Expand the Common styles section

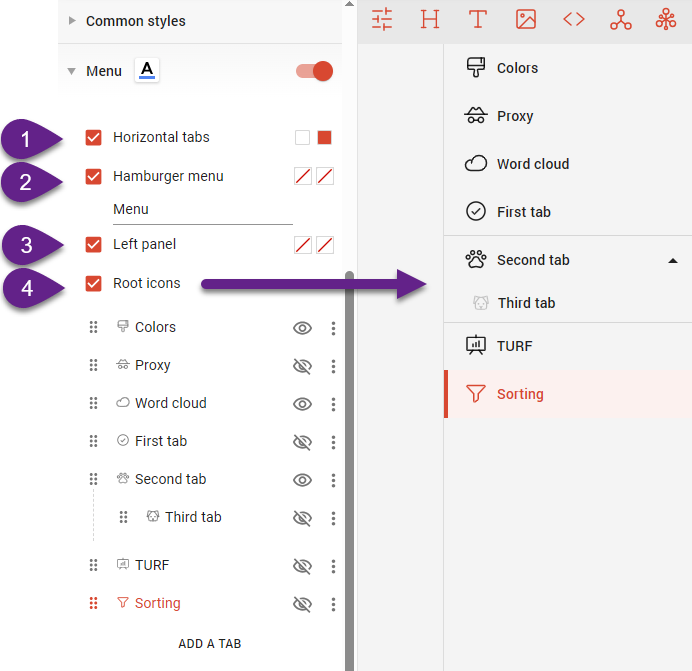click(72, 21)
